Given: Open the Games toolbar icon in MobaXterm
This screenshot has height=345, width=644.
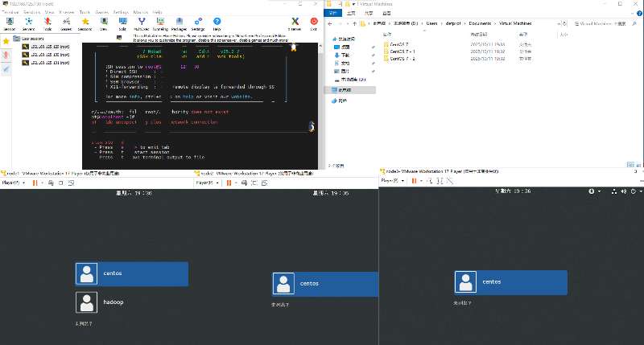Looking at the screenshot, I should (66, 24).
